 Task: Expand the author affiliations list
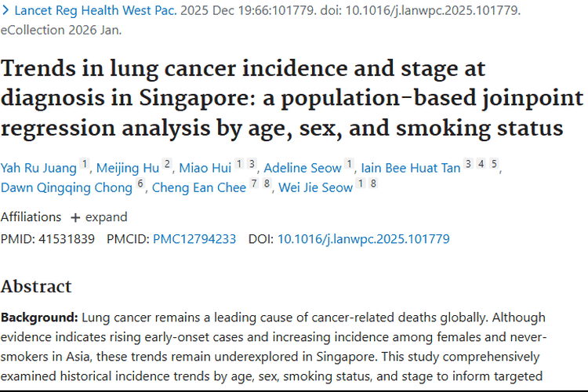point(98,217)
